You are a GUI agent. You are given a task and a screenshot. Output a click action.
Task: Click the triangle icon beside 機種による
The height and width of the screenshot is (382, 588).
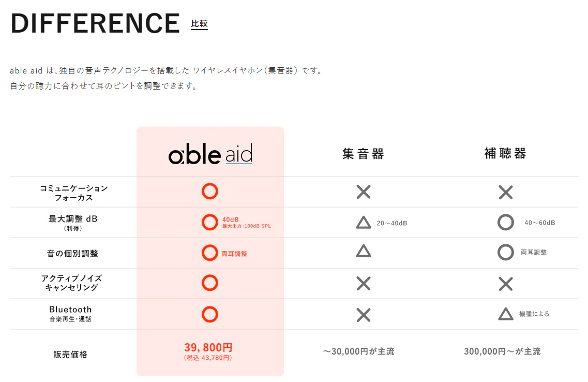(x=505, y=314)
